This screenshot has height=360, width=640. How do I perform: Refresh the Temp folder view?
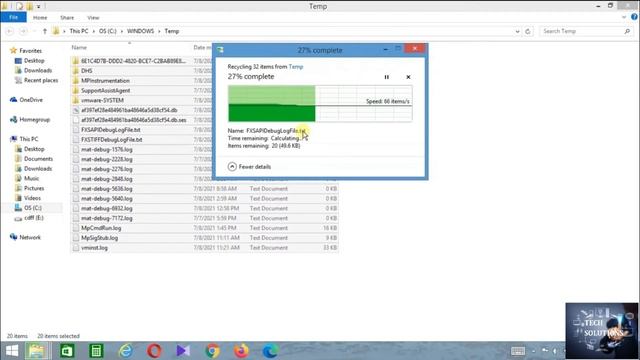[x=528, y=31]
